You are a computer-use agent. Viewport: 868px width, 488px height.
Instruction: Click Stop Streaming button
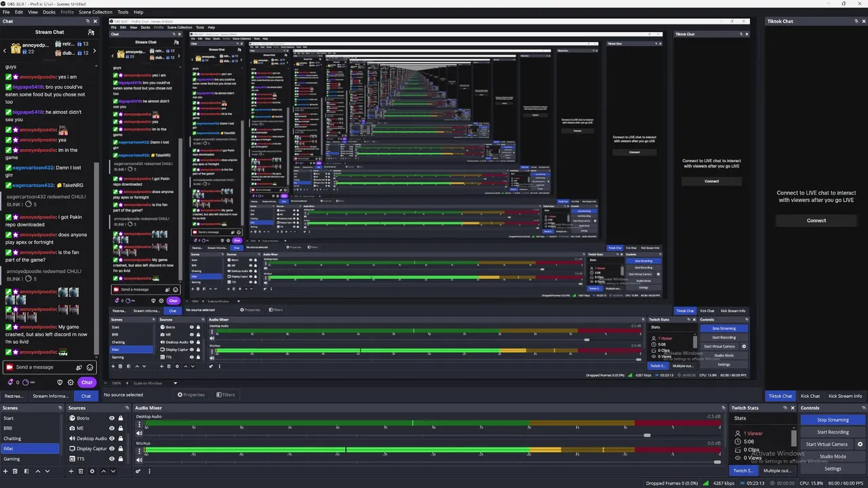point(833,420)
